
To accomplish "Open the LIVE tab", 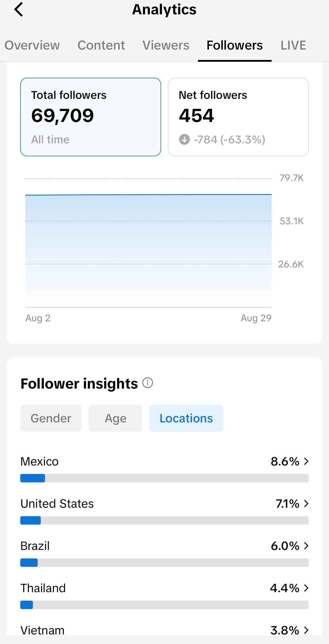I will (293, 45).
